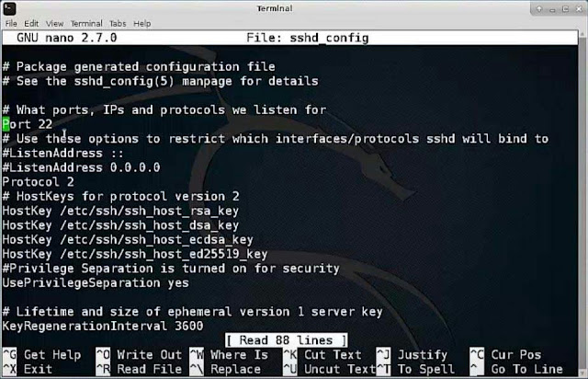Click the Write Out shortcut label
Viewport: 588px width, 379px height.
tap(149, 354)
